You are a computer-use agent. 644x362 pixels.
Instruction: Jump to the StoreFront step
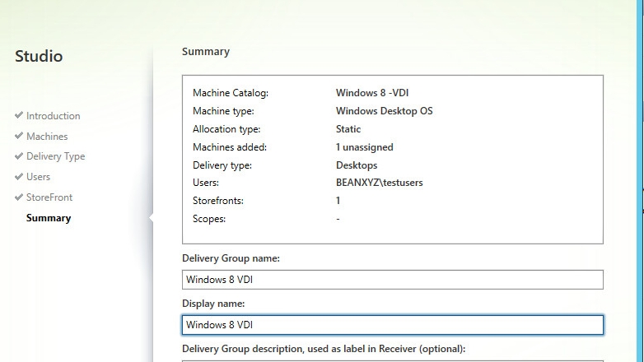pos(49,197)
